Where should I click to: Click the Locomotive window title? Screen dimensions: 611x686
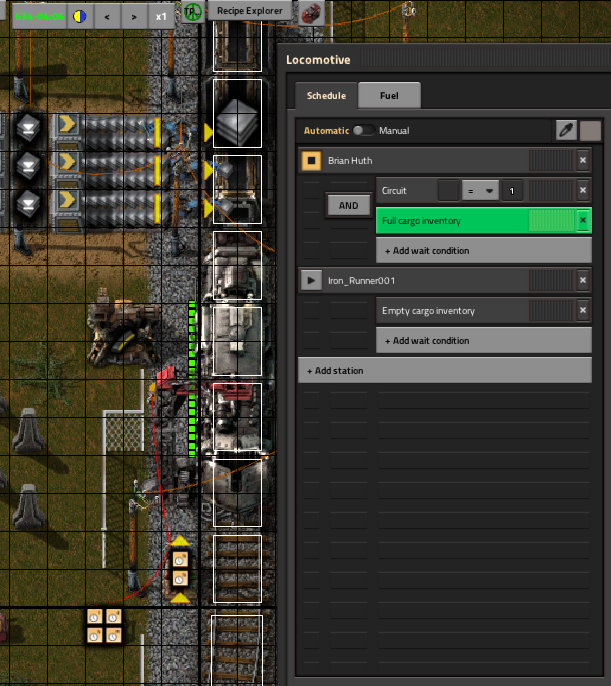(x=318, y=60)
